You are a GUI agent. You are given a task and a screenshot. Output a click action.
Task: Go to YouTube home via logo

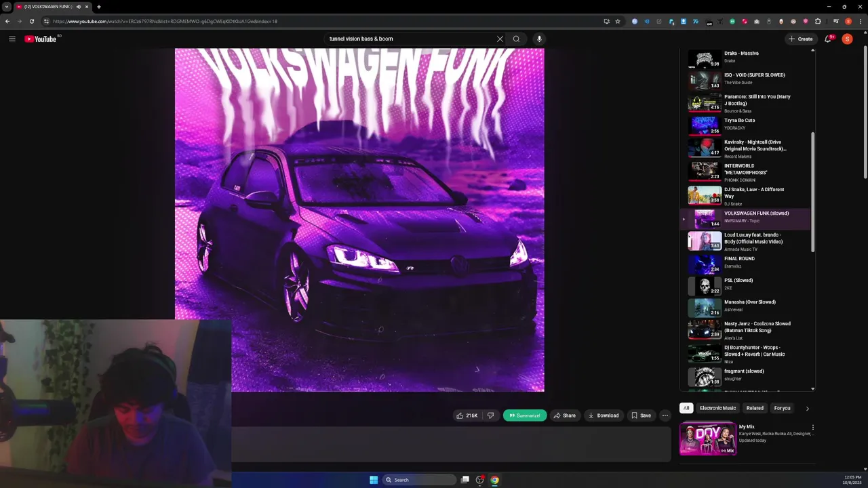pyautogui.click(x=41, y=39)
